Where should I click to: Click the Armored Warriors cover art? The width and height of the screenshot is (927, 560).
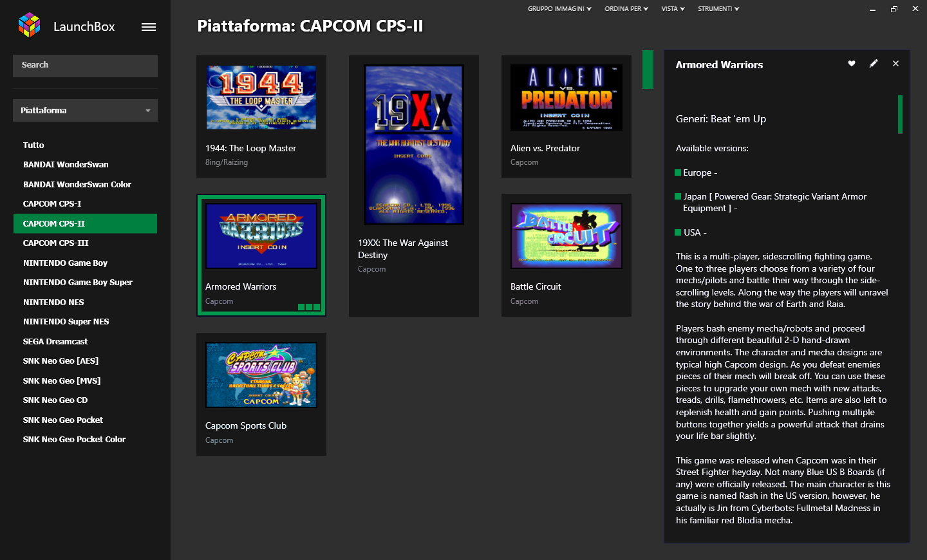coord(261,236)
